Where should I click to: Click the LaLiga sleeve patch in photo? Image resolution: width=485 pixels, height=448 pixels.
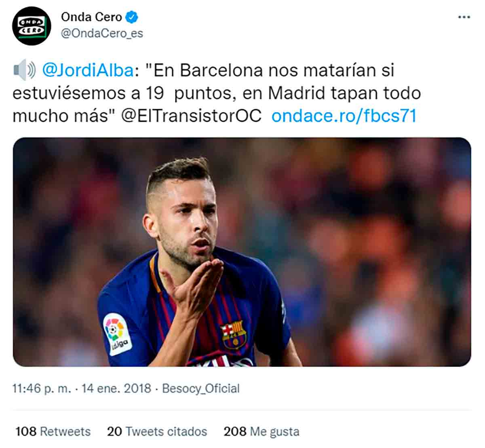[x=118, y=334]
